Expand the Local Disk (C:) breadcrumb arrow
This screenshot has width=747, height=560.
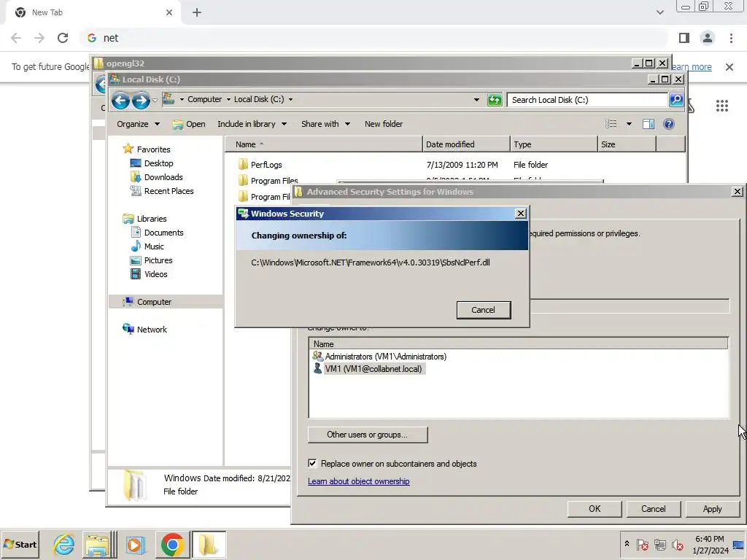(290, 99)
